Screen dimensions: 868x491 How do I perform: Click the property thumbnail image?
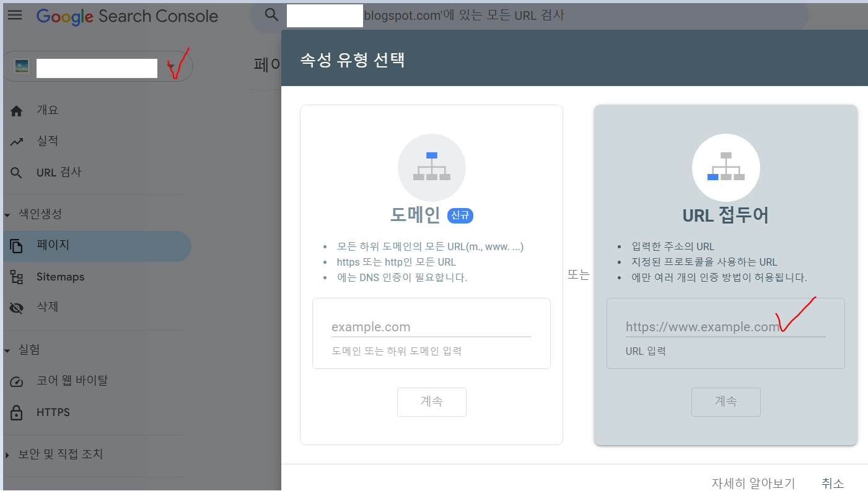click(22, 66)
